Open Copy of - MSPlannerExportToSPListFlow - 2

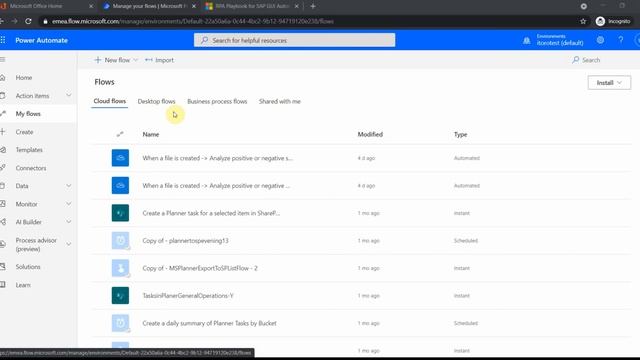(x=200, y=268)
